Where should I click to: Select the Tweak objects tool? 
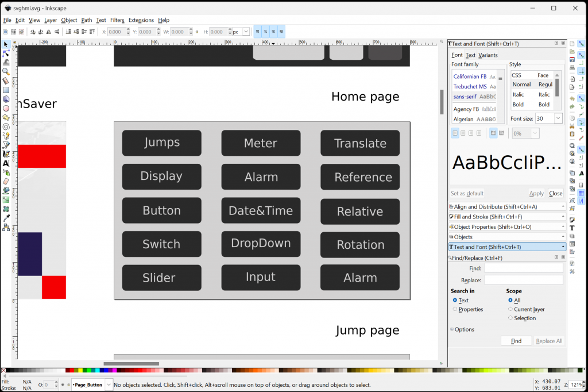click(6, 62)
